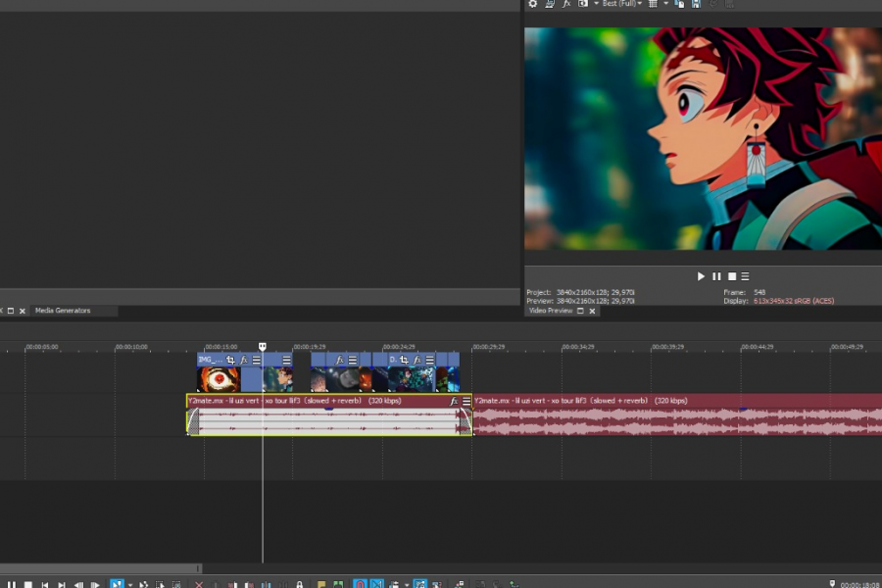Pause video in Video Preview panel

click(716, 276)
